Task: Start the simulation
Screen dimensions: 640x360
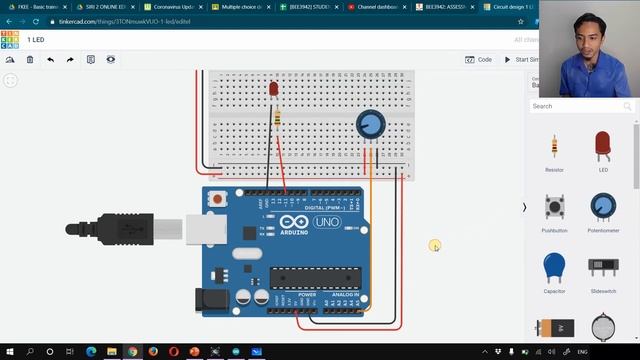Action: 522,60
